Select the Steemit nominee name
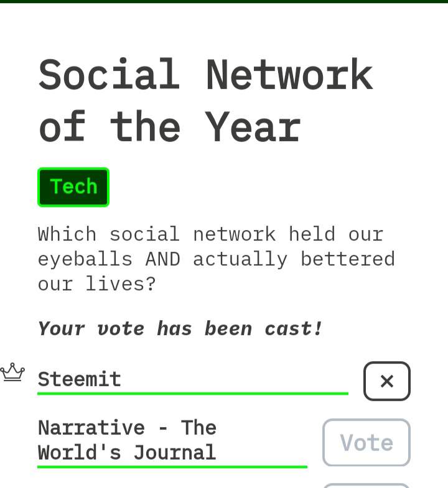 79,379
